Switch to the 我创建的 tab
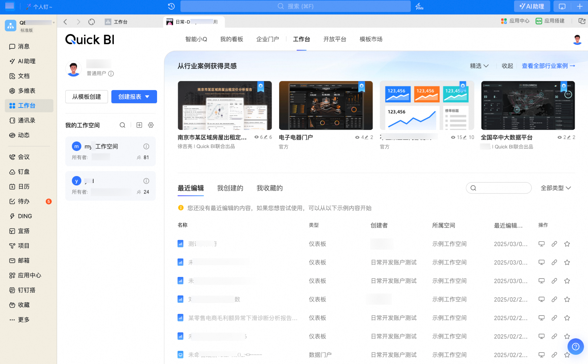The image size is (588, 364). 230,188
